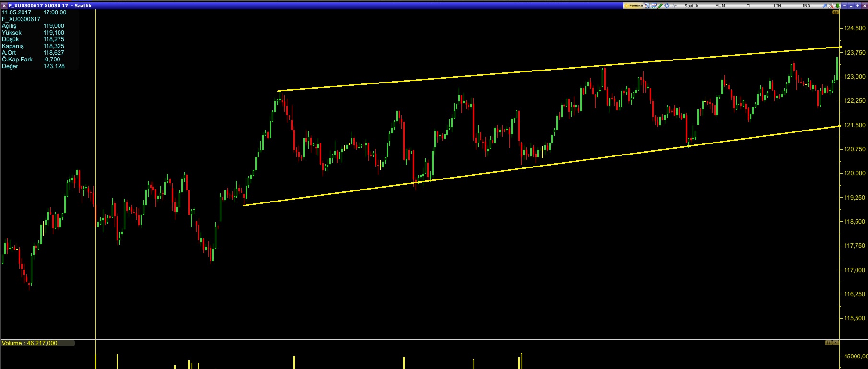Open the TL currency dropdown
The height and width of the screenshot is (369, 868).
click(749, 6)
